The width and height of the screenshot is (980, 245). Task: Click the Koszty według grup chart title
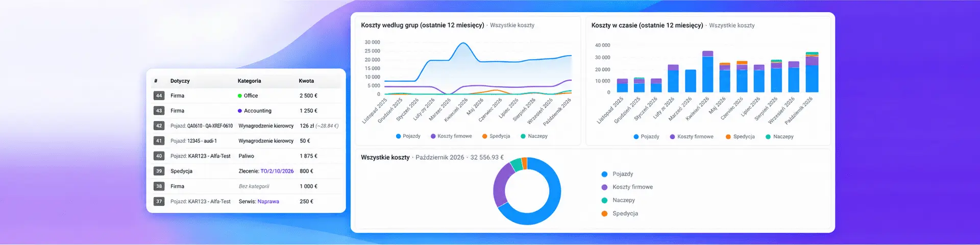click(423, 25)
